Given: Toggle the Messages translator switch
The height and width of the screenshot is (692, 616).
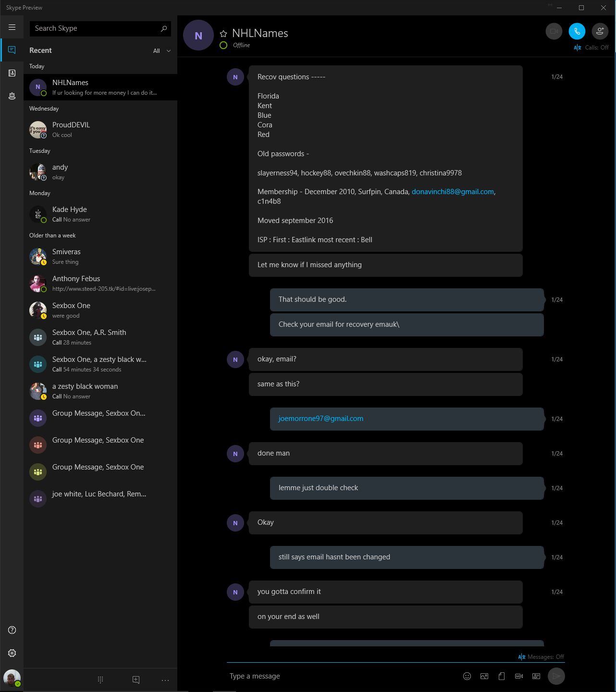Looking at the screenshot, I should pos(542,657).
